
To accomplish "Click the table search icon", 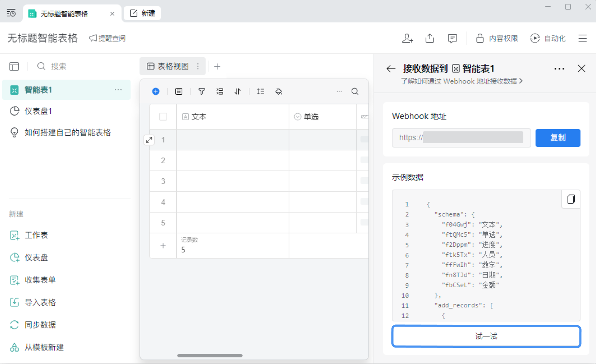I will (x=355, y=91).
